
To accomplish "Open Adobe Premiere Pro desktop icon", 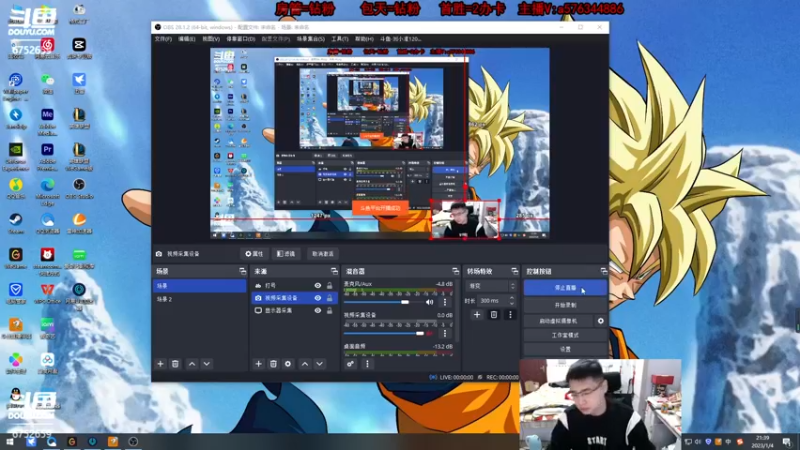I will [47, 157].
